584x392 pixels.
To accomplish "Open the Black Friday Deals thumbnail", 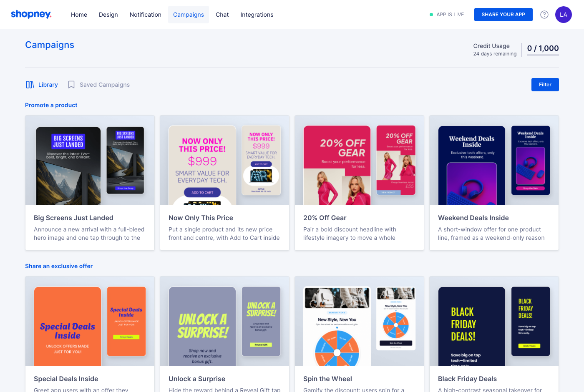I will [x=494, y=322].
